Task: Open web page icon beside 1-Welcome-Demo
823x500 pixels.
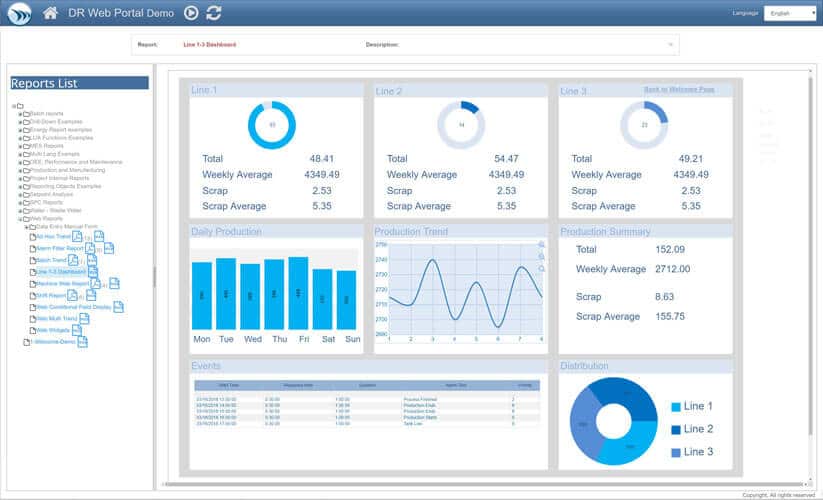Action: [82, 342]
